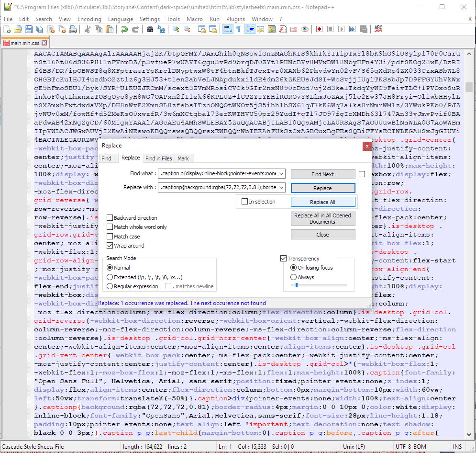476x453 pixels.
Task: Toggle Word Wrap toolbar icon
Action: (228, 29)
